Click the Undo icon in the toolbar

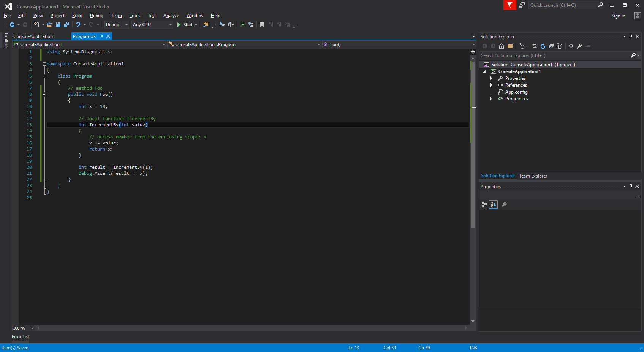pyautogui.click(x=78, y=24)
